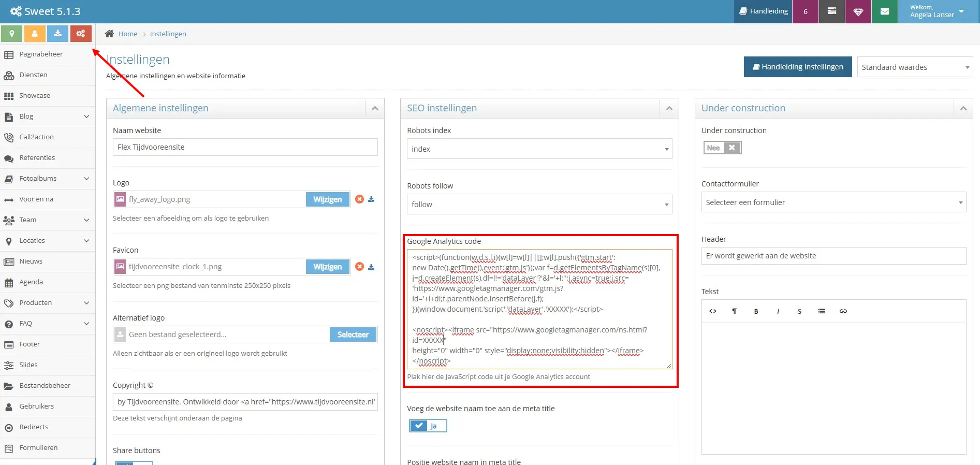Click the diamond icon in top bar
Screen dimensions: 980x465
coord(858,11)
